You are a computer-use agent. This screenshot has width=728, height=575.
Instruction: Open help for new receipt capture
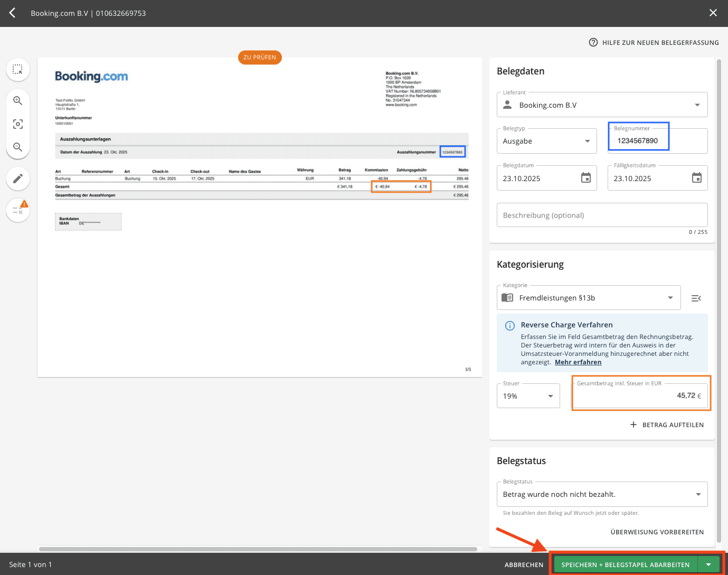coord(654,42)
